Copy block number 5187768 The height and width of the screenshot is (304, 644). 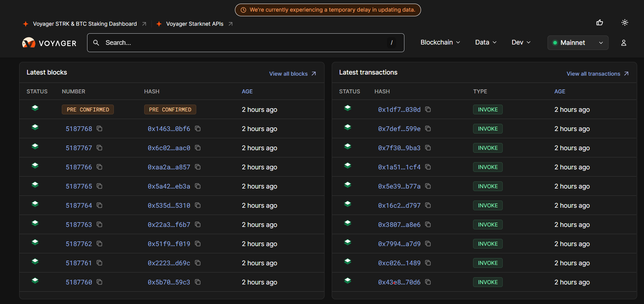[99, 129]
